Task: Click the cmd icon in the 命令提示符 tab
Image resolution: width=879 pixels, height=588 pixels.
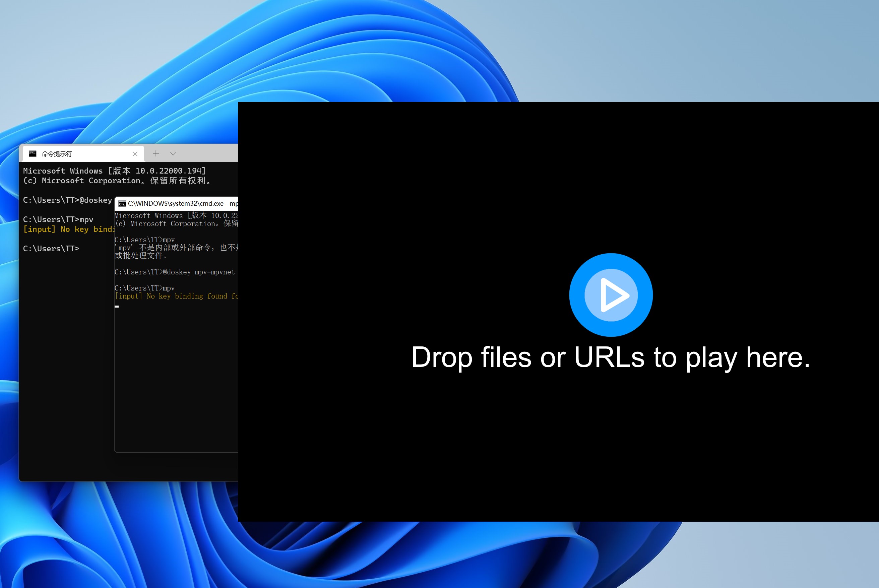Action: click(x=33, y=154)
